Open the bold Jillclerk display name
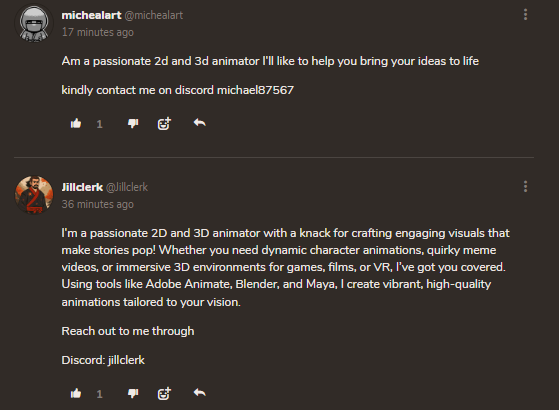The height and width of the screenshot is (410, 559). coord(82,187)
